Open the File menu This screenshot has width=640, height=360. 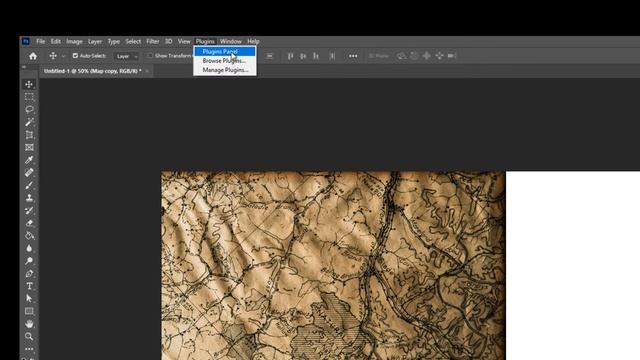pyautogui.click(x=40, y=41)
